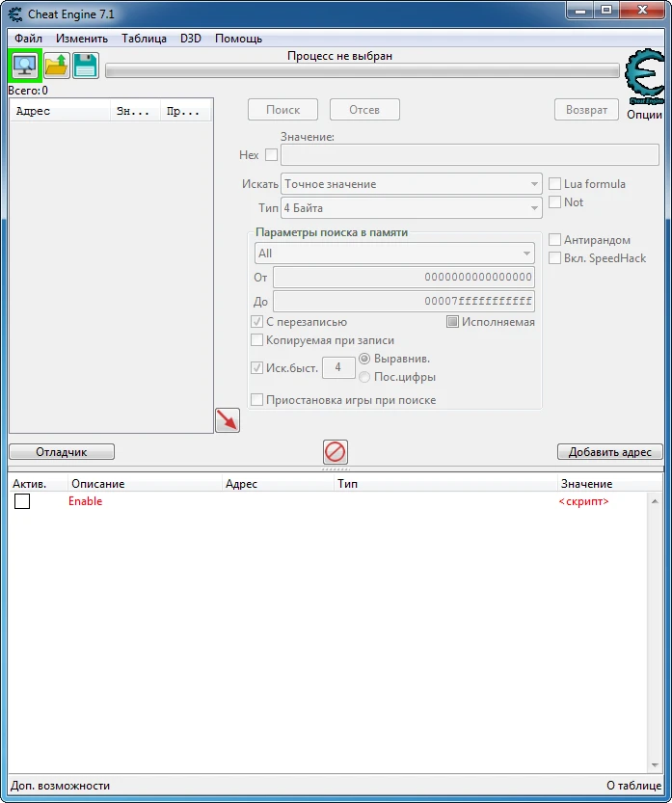Enable the Вкл. SpeedHack checkbox

point(554,258)
